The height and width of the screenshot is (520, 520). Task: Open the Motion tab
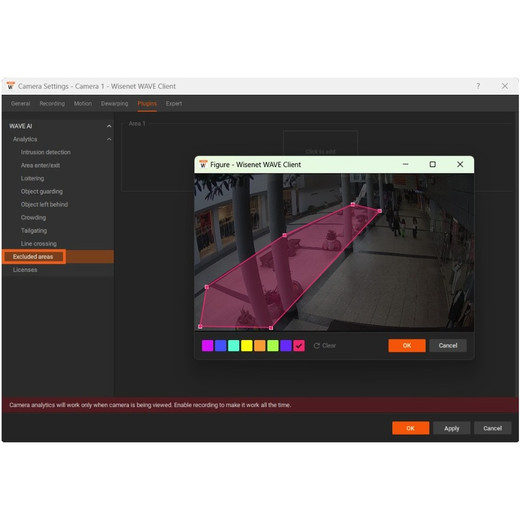pos(83,104)
